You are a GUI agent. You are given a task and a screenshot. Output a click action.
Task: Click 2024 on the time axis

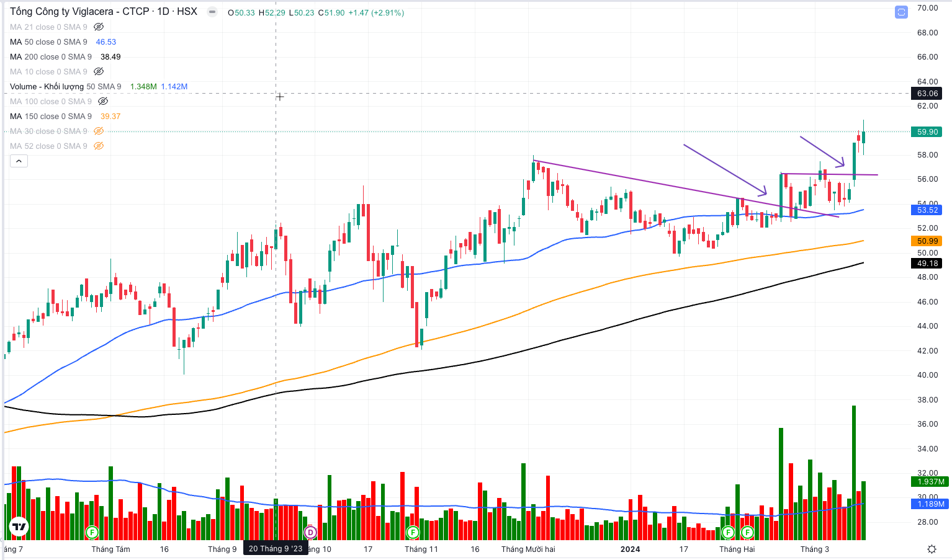tap(630, 549)
